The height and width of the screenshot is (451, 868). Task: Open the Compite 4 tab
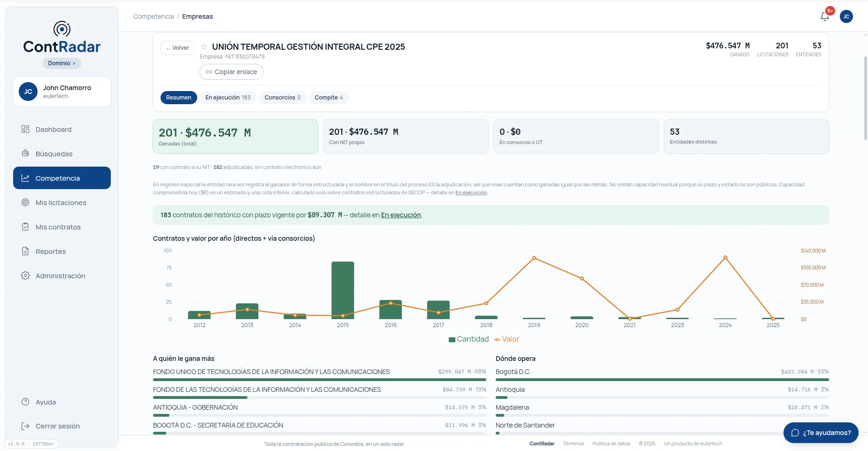pos(329,98)
